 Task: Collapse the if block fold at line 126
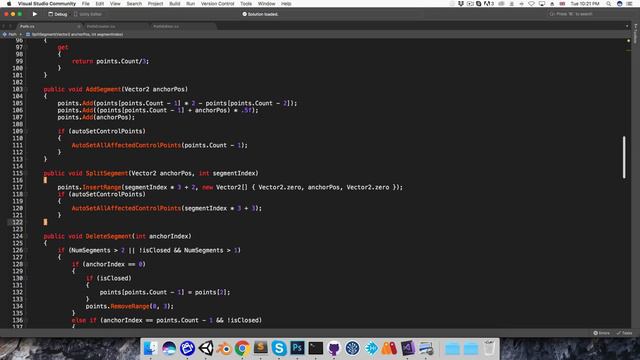pos(27,250)
